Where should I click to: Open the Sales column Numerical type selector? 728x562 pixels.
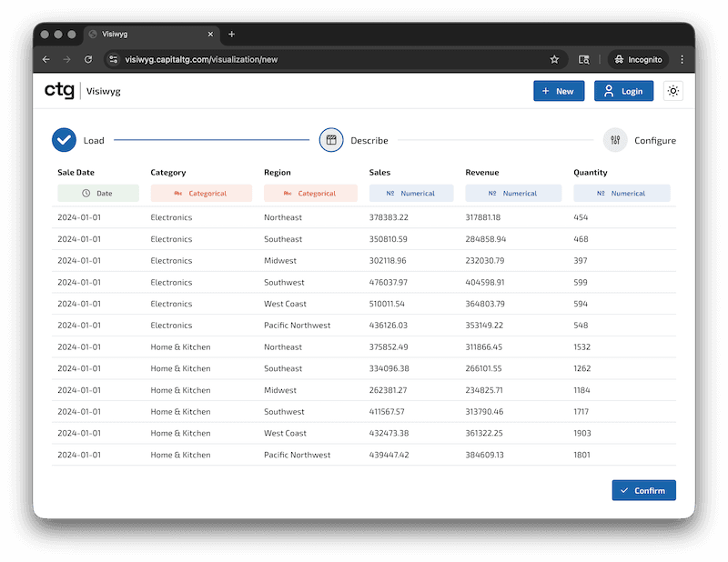click(x=411, y=193)
